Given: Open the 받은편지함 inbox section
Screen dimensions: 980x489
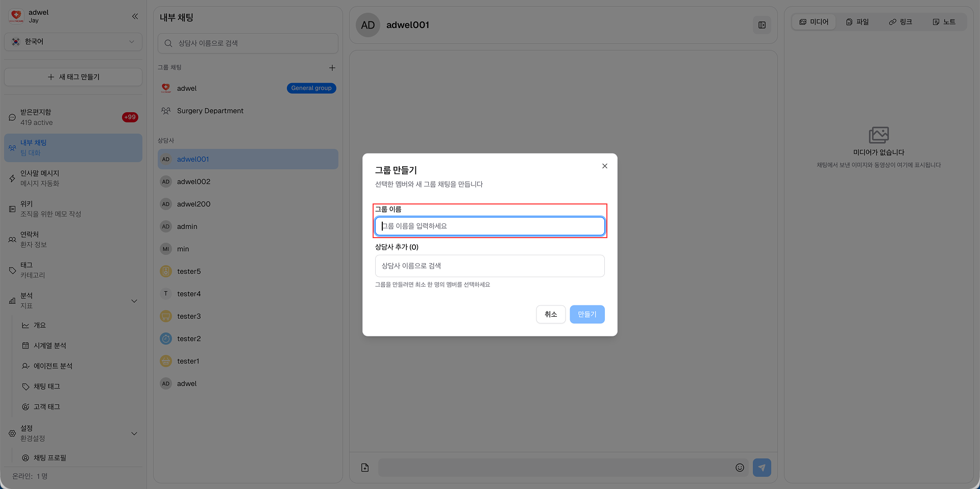Looking at the screenshot, I should 73,117.
